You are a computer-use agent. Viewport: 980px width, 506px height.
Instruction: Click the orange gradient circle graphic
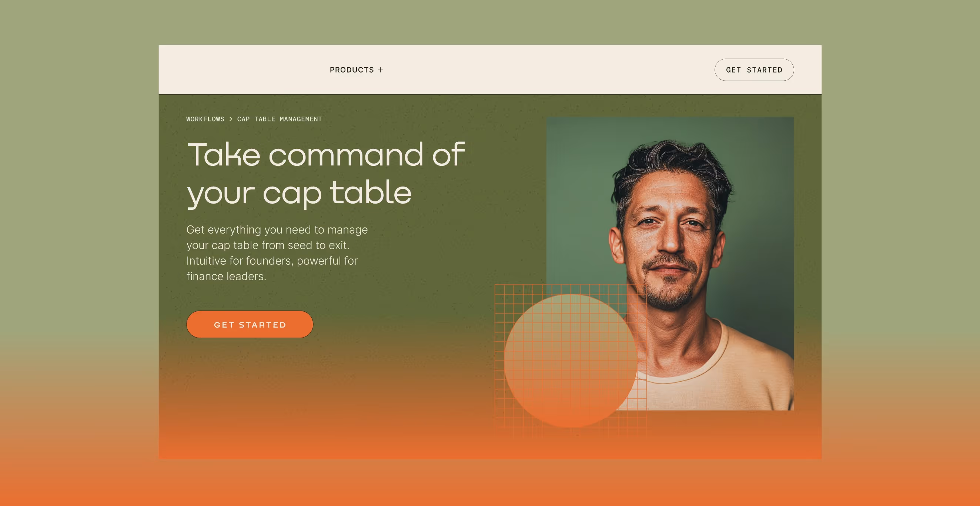[571, 361]
